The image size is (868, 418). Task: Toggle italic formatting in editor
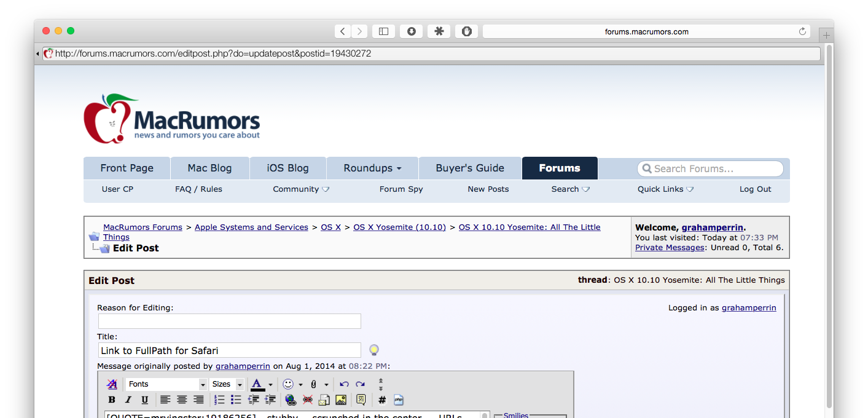(x=128, y=400)
